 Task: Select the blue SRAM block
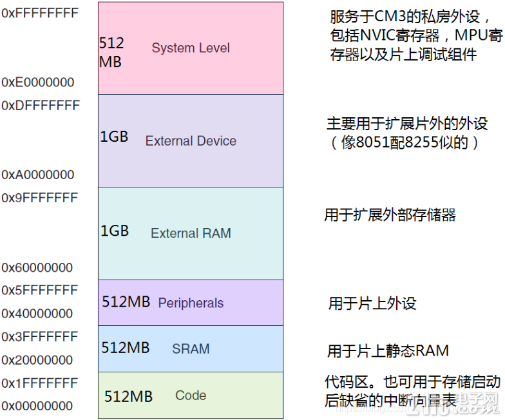[191, 348]
